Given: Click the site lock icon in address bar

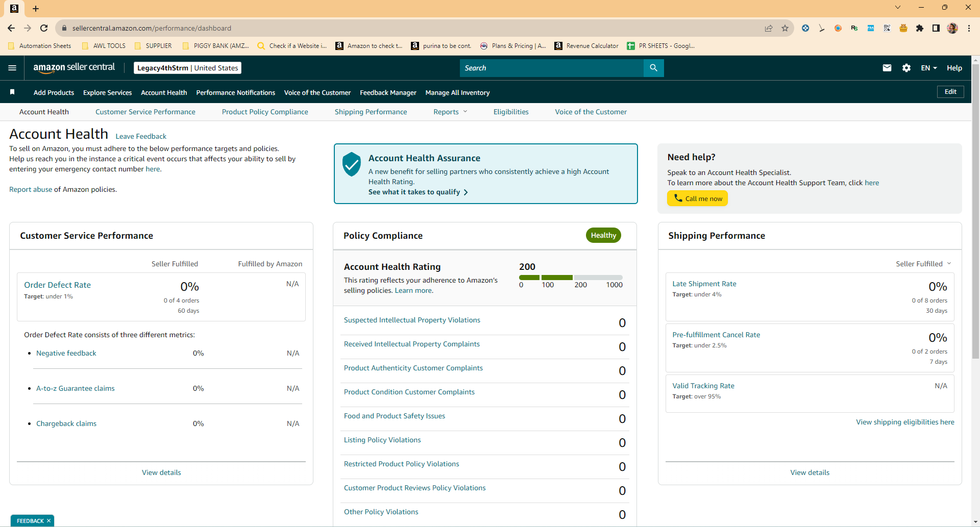Looking at the screenshot, I should click(64, 28).
